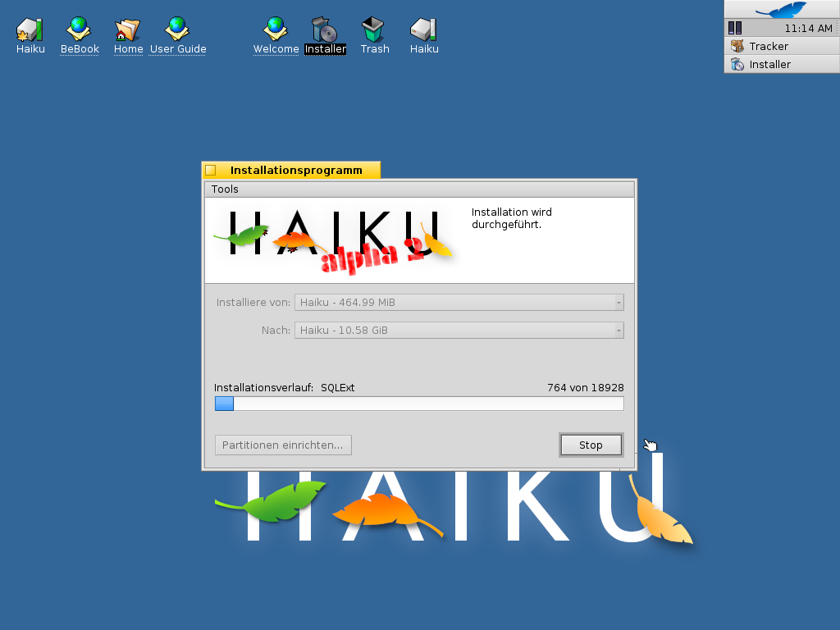The height and width of the screenshot is (630, 840).
Task: Open the 'Installiere von' source dropdown
Action: [459, 302]
